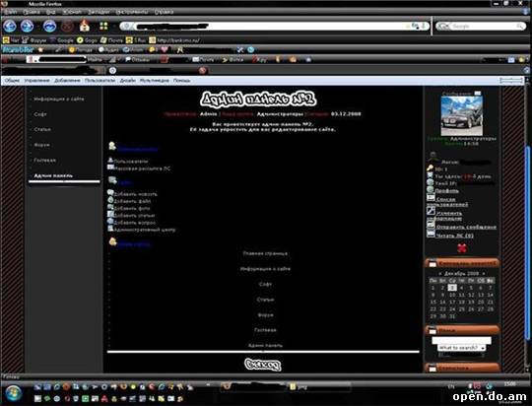Image resolution: width=532 pixels, height=406 pixels.
Task: Go to homepage via house icon
Action: pyautogui.click(x=85, y=26)
